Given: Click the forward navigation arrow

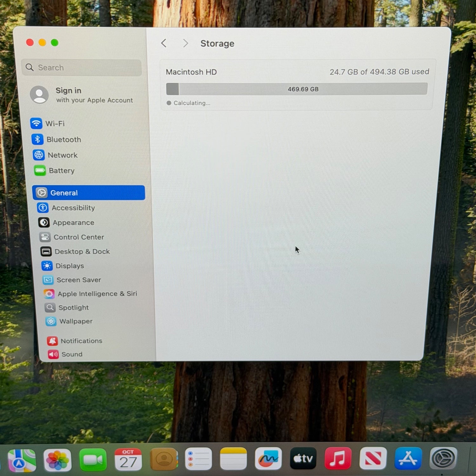Looking at the screenshot, I should (x=186, y=43).
